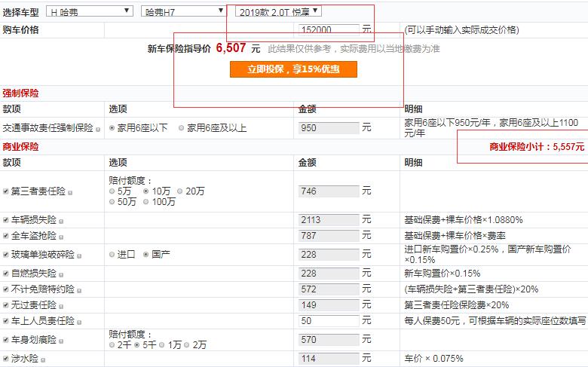Screen dimensions: 588x367
Task: Click the scratch insurance amount field 570
Action: tap(329, 340)
